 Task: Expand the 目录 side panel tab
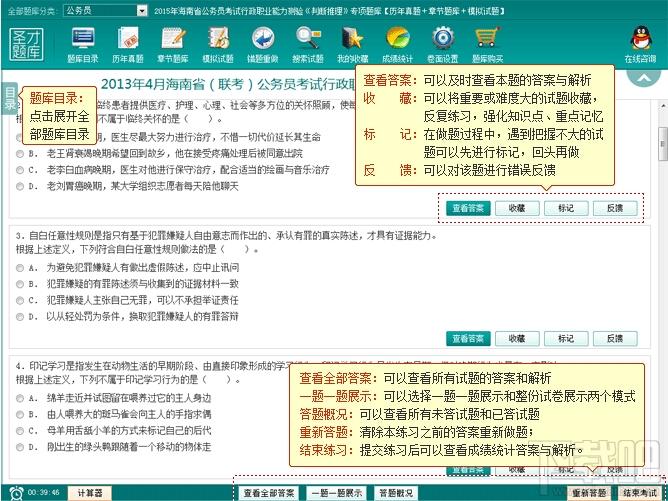[x=10, y=101]
